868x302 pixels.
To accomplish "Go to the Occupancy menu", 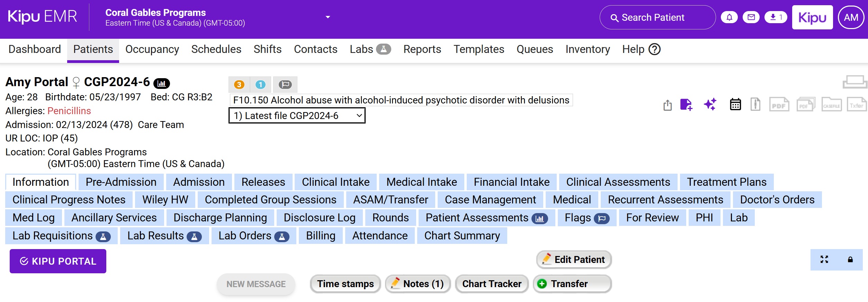I will (x=152, y=49).
